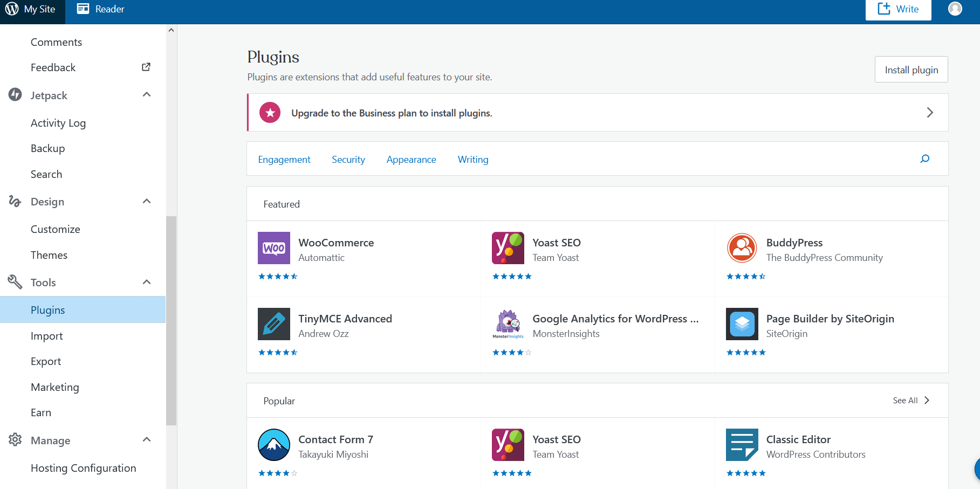Click the Design brush icon

15,201
